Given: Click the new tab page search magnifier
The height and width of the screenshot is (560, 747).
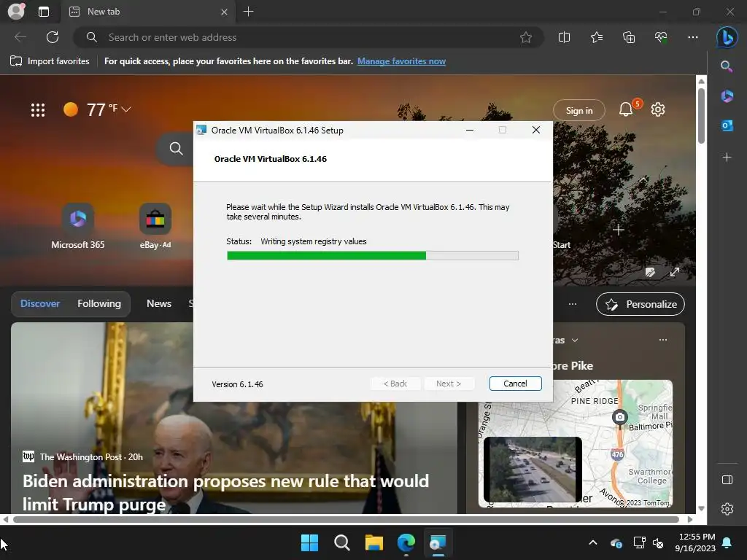Looking at the screenshot, I should [176, 149].
